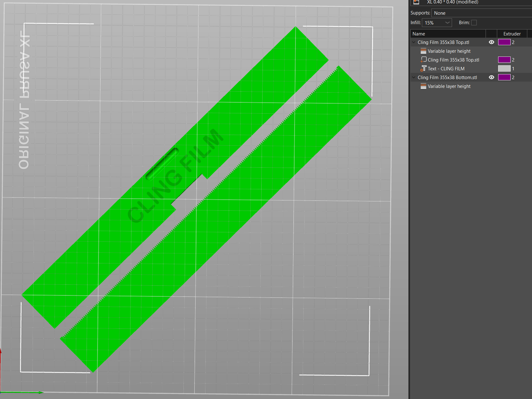Click the print settings preset icon beside XL 0.40
Image resolution: width=532 pixels, height=399 pixels.
[x=416, y=2]
